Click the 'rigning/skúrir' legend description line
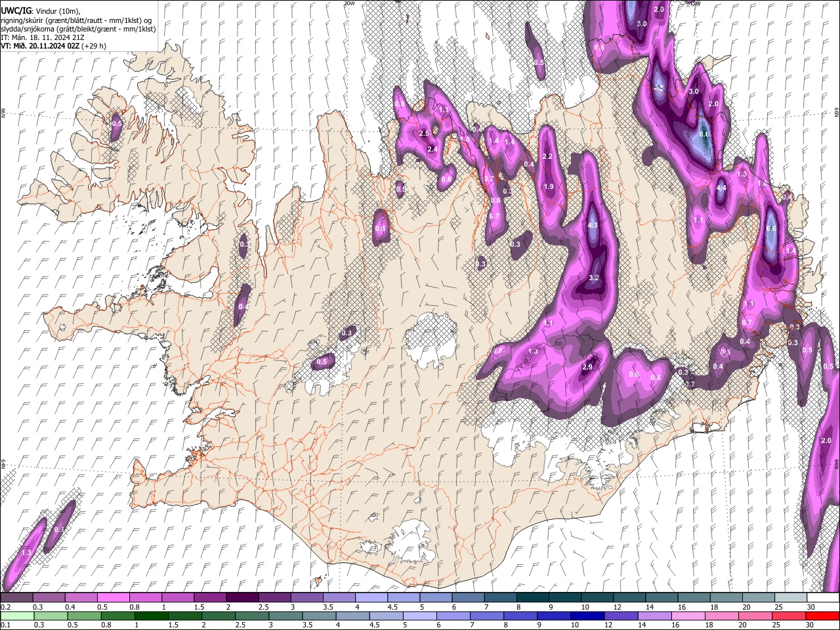The width and height of the screenshot is (840, 630). tap(77, 20)
